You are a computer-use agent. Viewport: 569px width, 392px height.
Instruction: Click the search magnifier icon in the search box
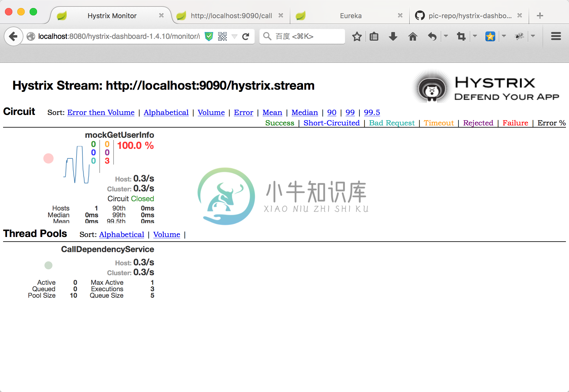(267, 36)
